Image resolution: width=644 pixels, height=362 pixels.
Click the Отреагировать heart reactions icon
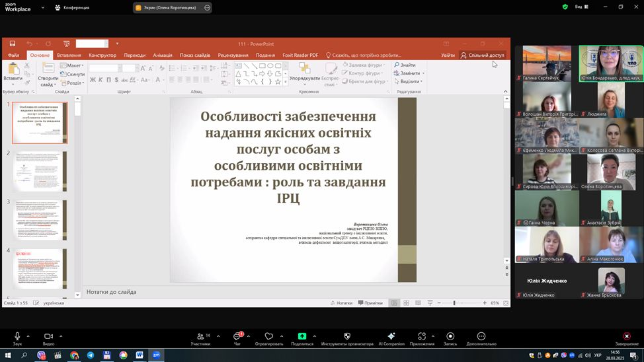pos(268,337)
